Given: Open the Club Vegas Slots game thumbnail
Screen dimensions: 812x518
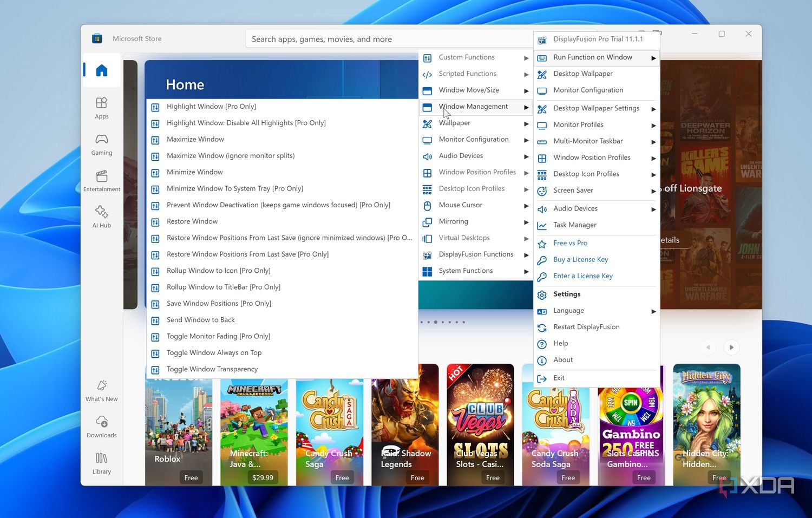Looking at the screenshot, I should pos(480,424).
